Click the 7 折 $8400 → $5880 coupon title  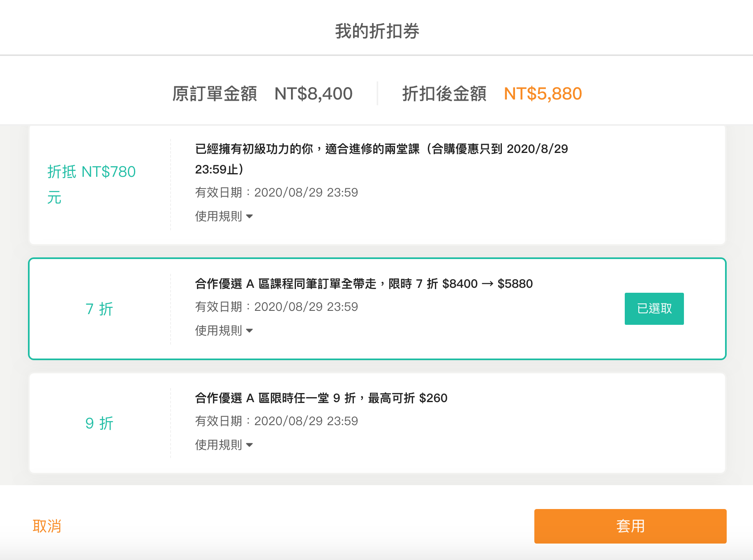point(364,284)
